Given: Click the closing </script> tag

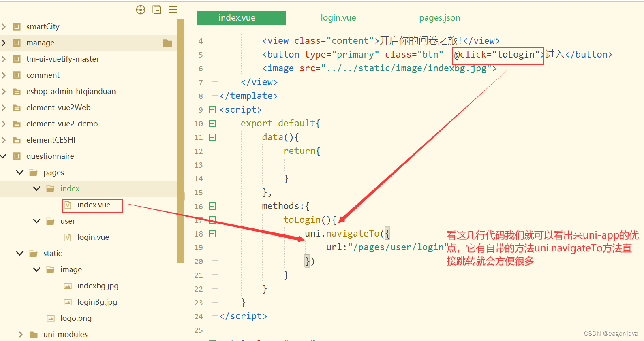Looking at the screenshot, I should (243, 316).
